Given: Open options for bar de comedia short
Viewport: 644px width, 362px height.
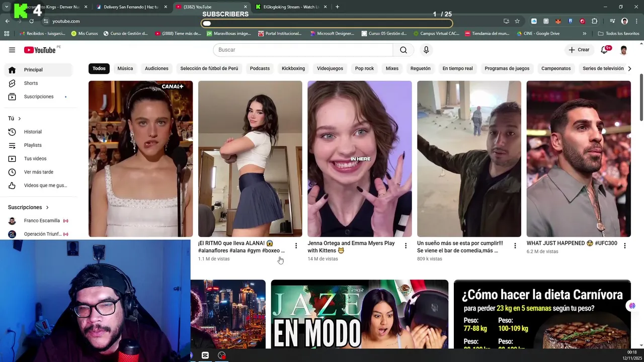Looking at the screenshot, I should (x=515, y=246).
